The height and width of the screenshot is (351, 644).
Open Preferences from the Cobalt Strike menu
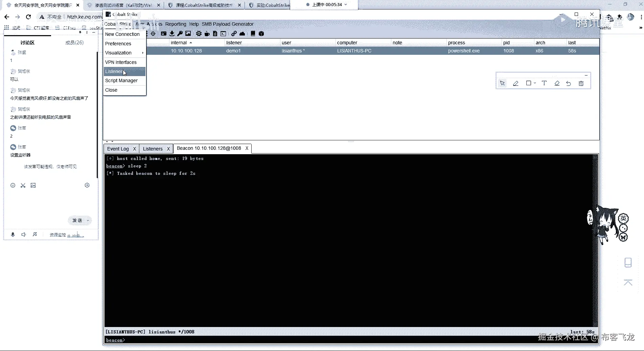(x=124, y=44)
